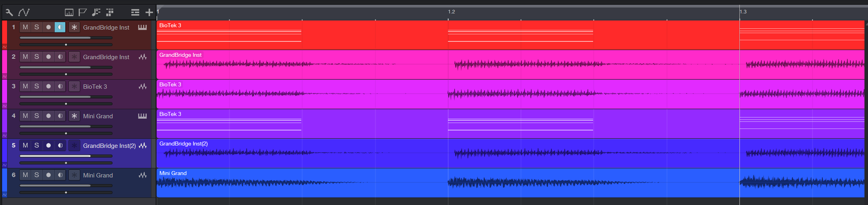The height and width of the screenshot is (205, 868).
Task: Click the blue color strip of track 6
Action: click(x=5, y=180)
